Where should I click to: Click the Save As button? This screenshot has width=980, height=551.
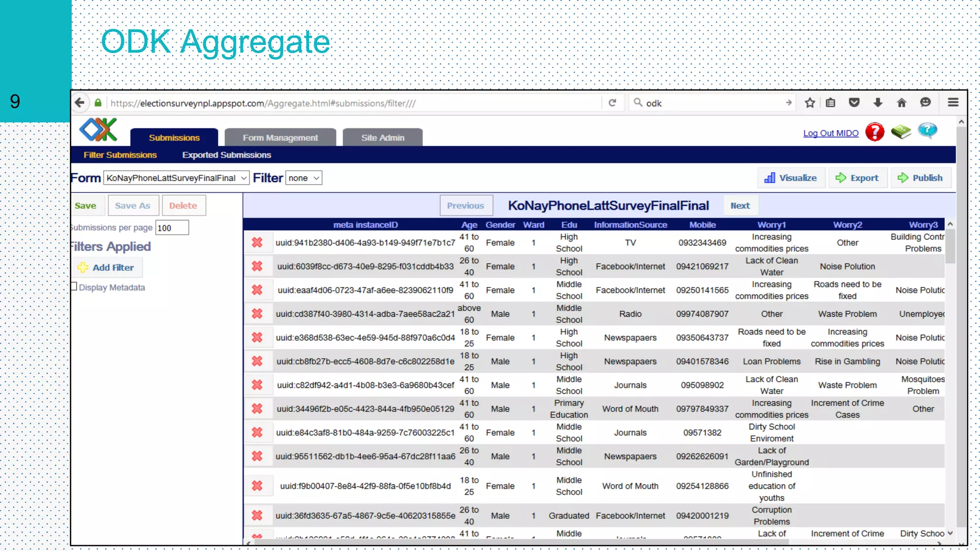[x=133, y=206]
